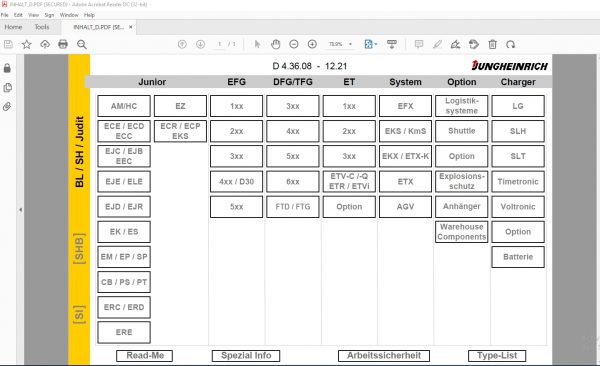Open the AM/HC box under Junior

(x=124, y=106)
